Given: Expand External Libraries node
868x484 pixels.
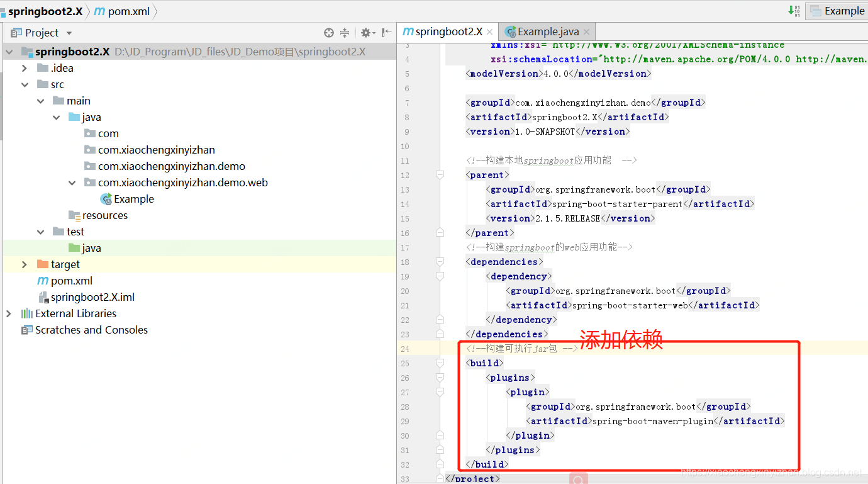Looking at the screenshot, I should pyautogui.click(x=9, y=313).
